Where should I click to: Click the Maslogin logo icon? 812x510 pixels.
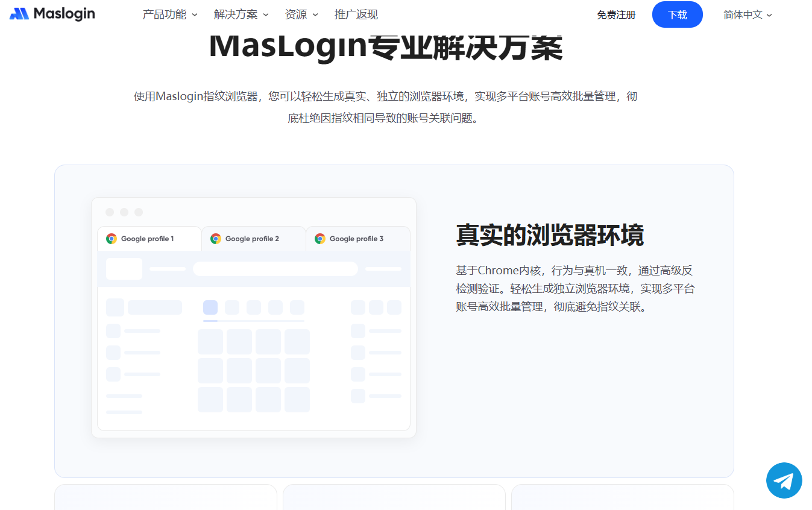click(x=19, y=14)
